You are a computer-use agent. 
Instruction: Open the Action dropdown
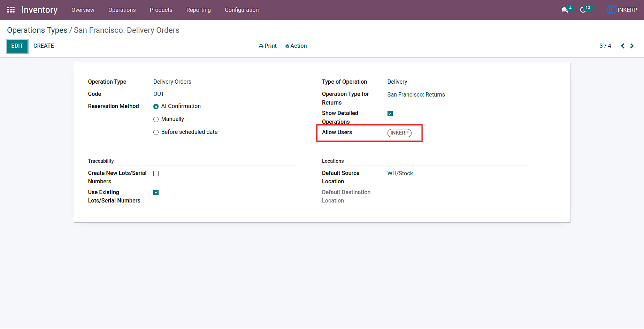point(296,46)
